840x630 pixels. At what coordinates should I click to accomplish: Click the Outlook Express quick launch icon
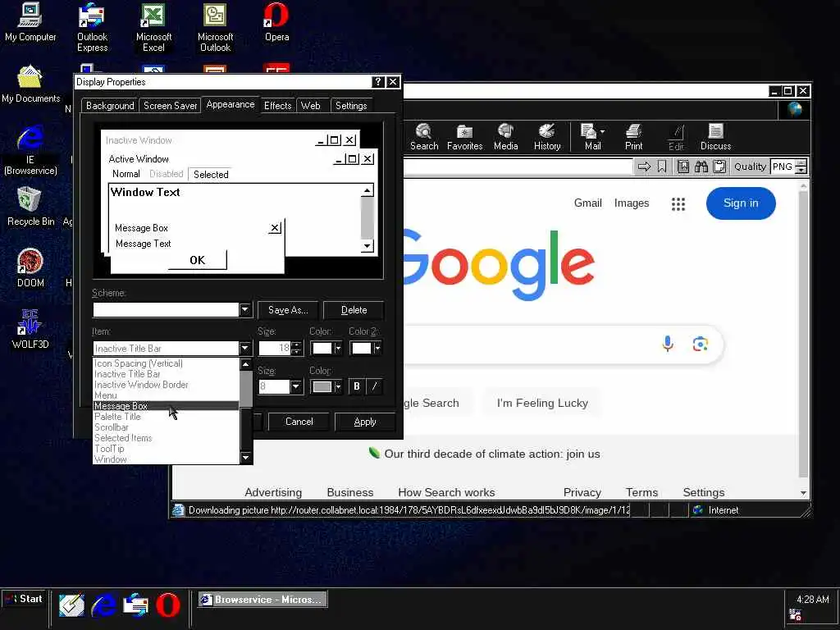(x=135, y=605)
